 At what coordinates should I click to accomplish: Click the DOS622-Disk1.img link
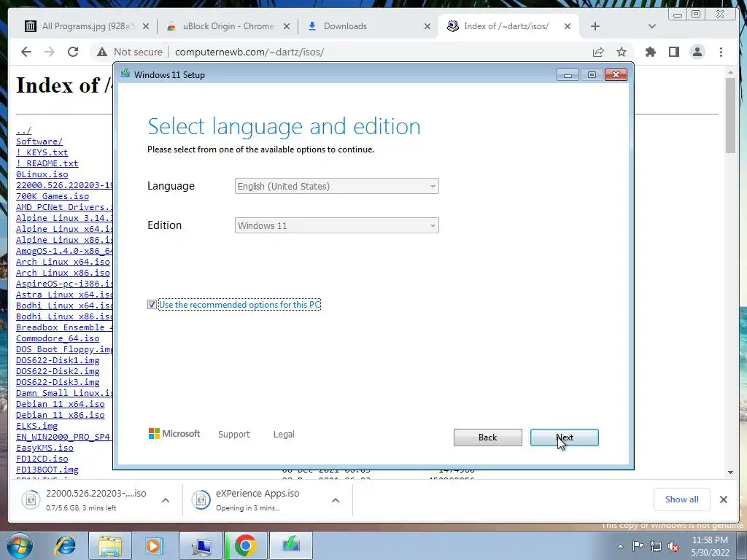coord(58,360)
